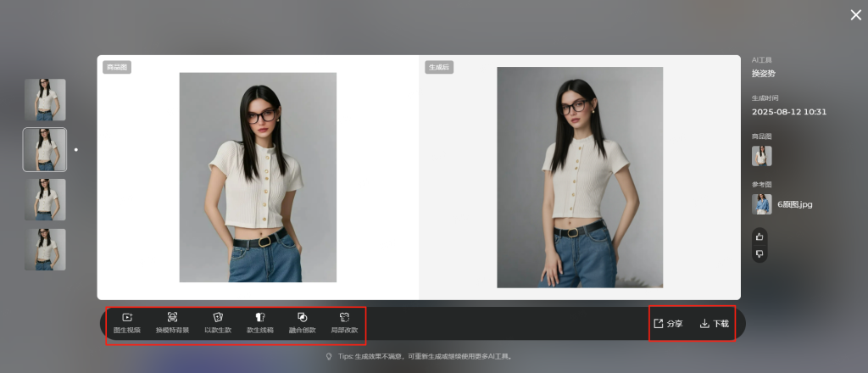The image size is (868, 373).
Task: Click the large original product photo
Action: [x=258, y=177]
